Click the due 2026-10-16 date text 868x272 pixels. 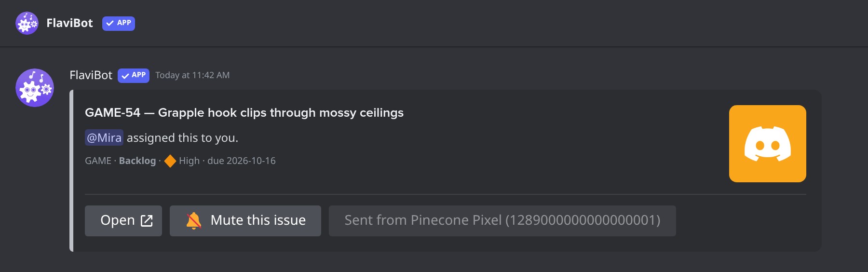click(242, 161)
